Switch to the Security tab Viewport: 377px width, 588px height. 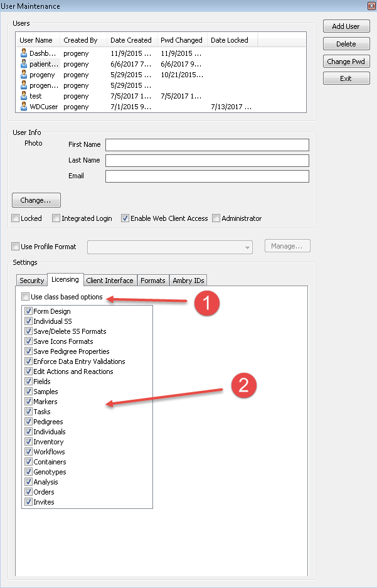(31, 281)
